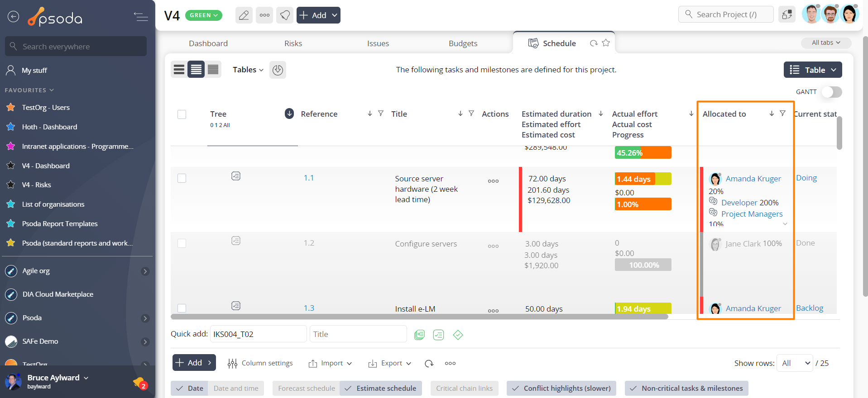Image resolution: width=868 pixels, height=398 pixels.
Task: Click the clock history icon next to Tables
Action: coord(278,70)
